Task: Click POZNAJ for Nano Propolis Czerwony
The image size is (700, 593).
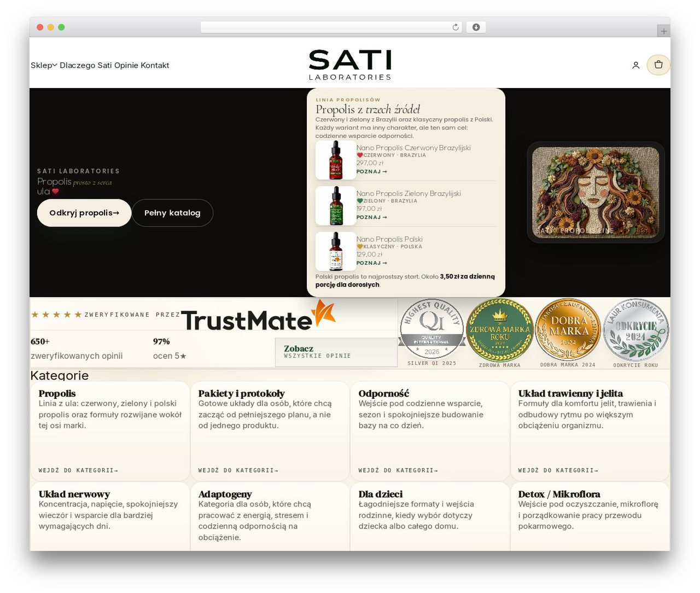Action: 372,172
